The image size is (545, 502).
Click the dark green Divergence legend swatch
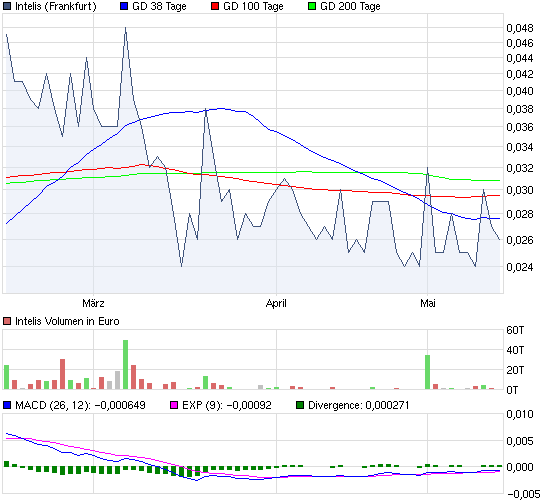pyautogui.click(x=300, y=405)
